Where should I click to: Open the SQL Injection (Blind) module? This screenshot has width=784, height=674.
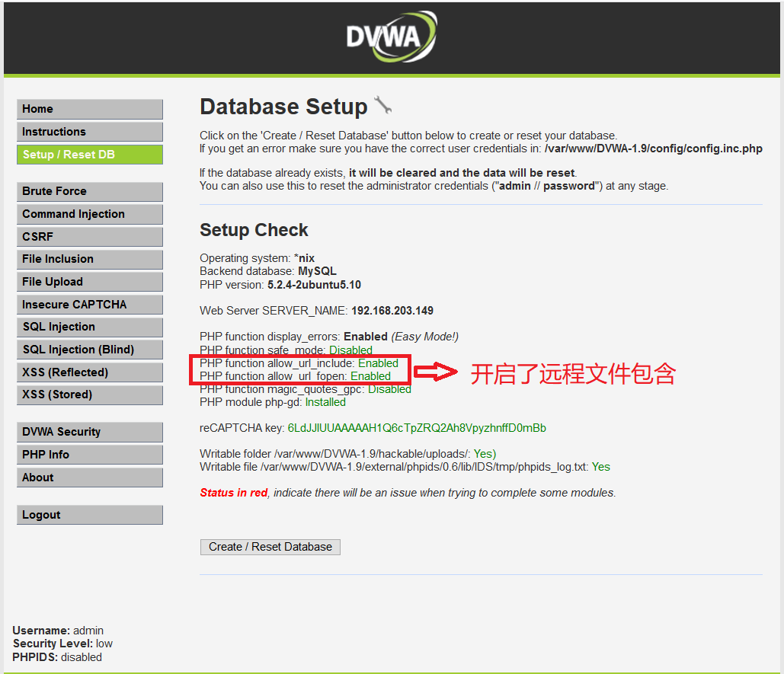pos(89,349)
